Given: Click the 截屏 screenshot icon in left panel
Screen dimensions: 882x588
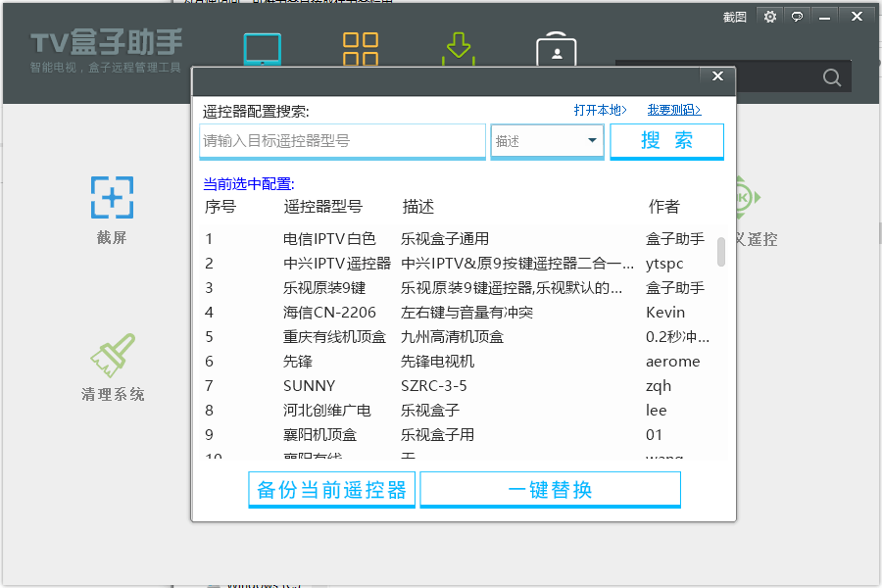Looking at the screenshot, I should tap(111, 197).
